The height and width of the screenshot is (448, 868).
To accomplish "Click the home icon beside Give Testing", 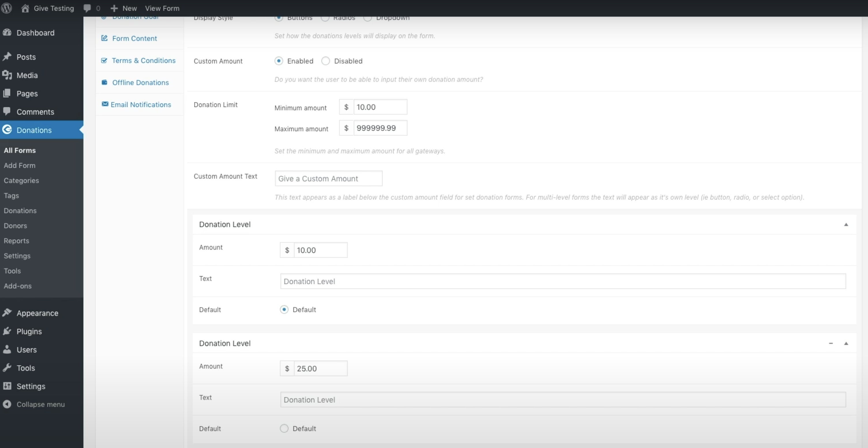I will pos(25,8).
